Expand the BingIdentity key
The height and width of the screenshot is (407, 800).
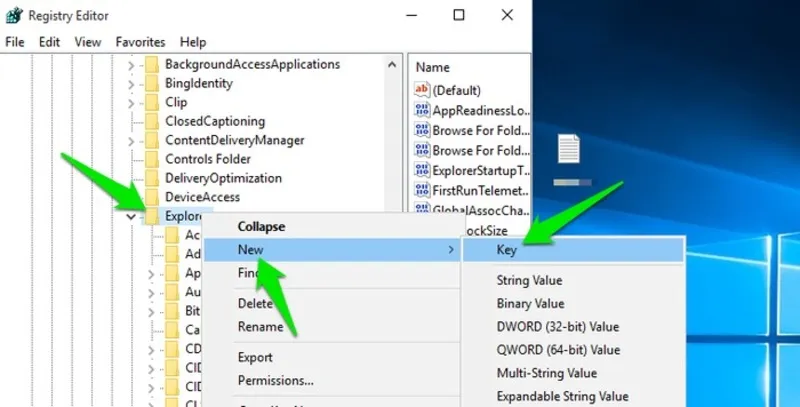131,84
